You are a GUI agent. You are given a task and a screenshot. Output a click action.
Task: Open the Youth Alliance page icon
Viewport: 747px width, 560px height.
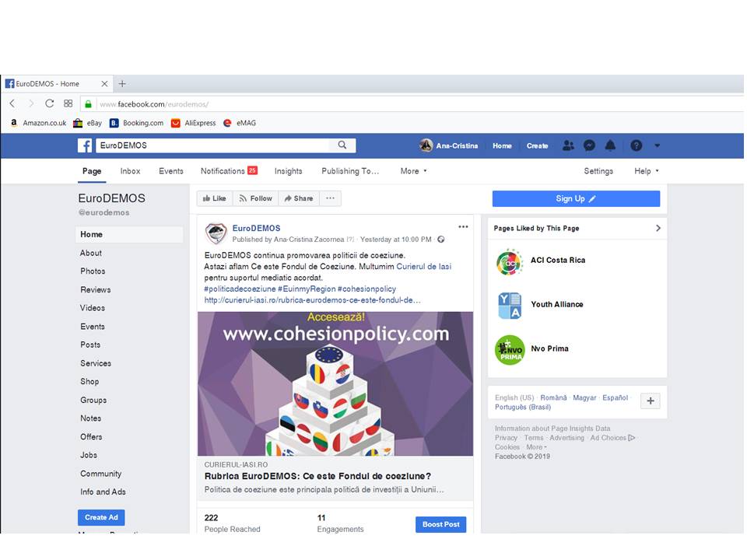[x=509, y=306]
